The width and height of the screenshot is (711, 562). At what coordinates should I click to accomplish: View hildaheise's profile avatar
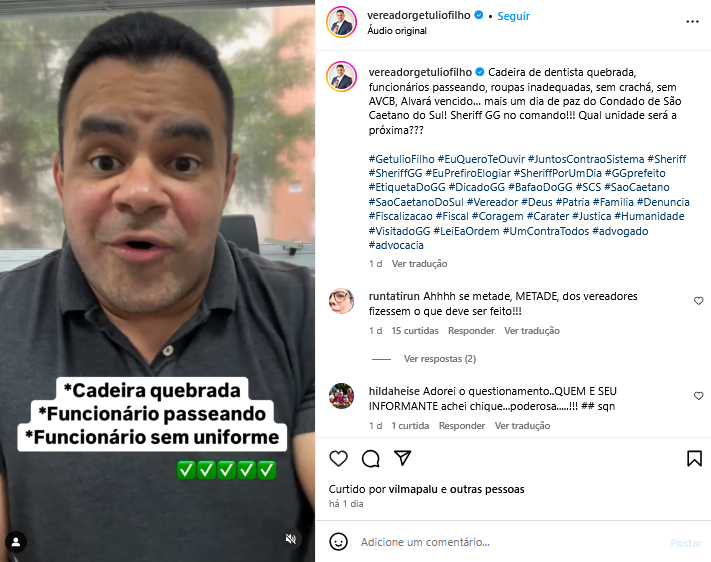click(x=341, y=396)
